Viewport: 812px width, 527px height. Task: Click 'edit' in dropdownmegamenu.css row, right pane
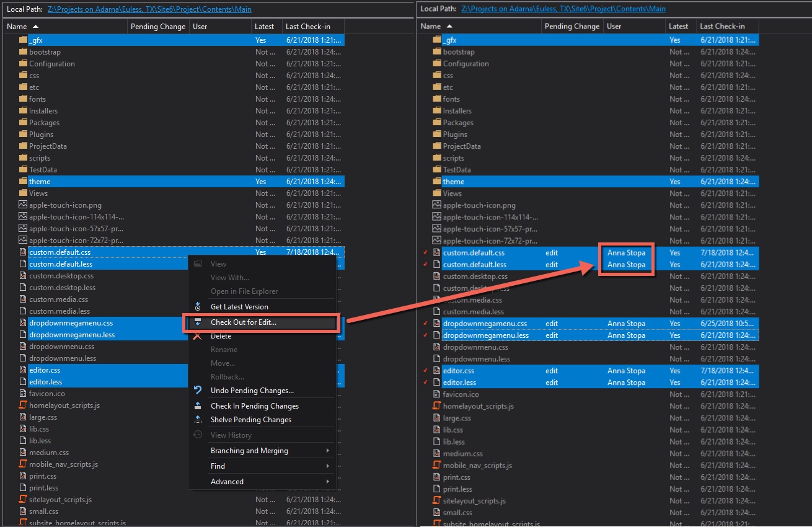pos(552,324)
